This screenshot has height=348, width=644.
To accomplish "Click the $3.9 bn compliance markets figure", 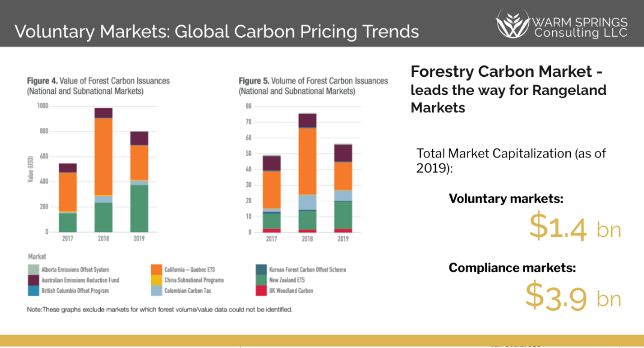I will (x=573, y=296).
